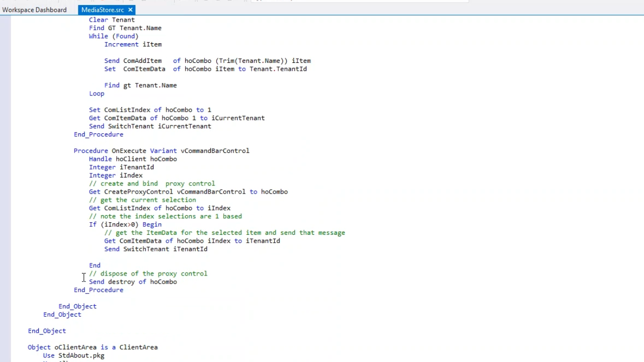Screen dimensions: 644x362
Task: Click the 'If (iIndex>0) Begin' line
Action: point(125,225)
